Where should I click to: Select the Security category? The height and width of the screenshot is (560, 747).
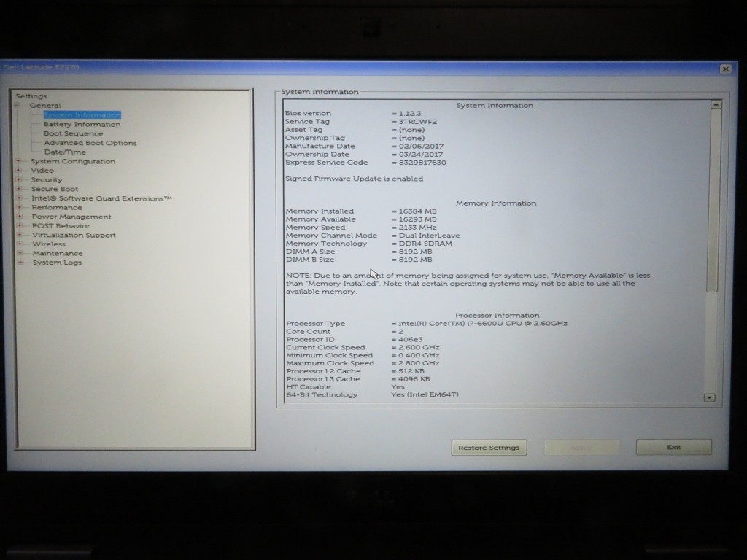pyautogui.click(x=47, y=179)
